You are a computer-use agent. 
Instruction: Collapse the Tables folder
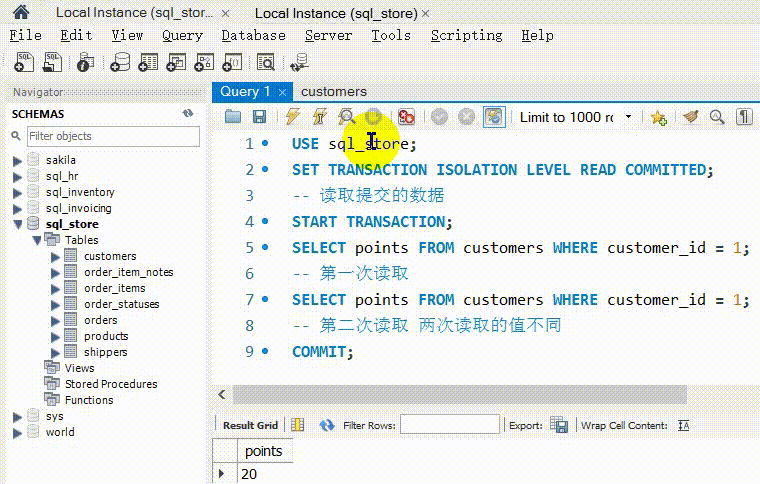point(37,240)
